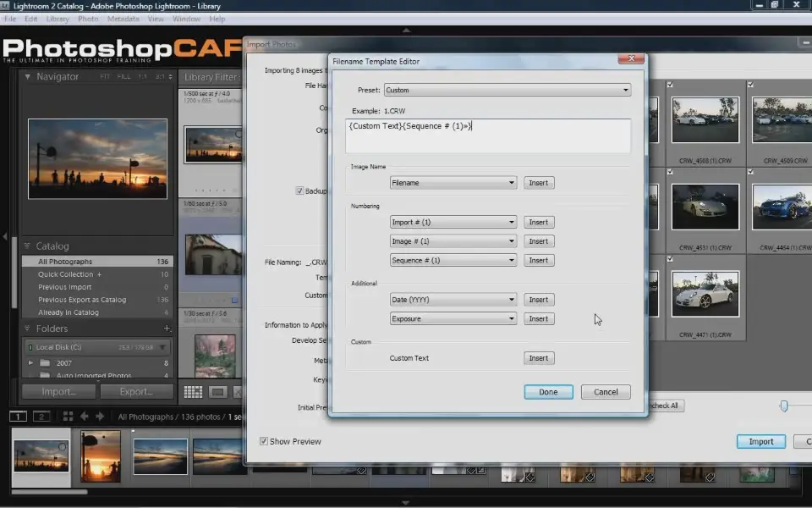The height and width of the screenshot is (508, 812).
Task: Collapse the Catalog panel
Action: tap(27, 246)
